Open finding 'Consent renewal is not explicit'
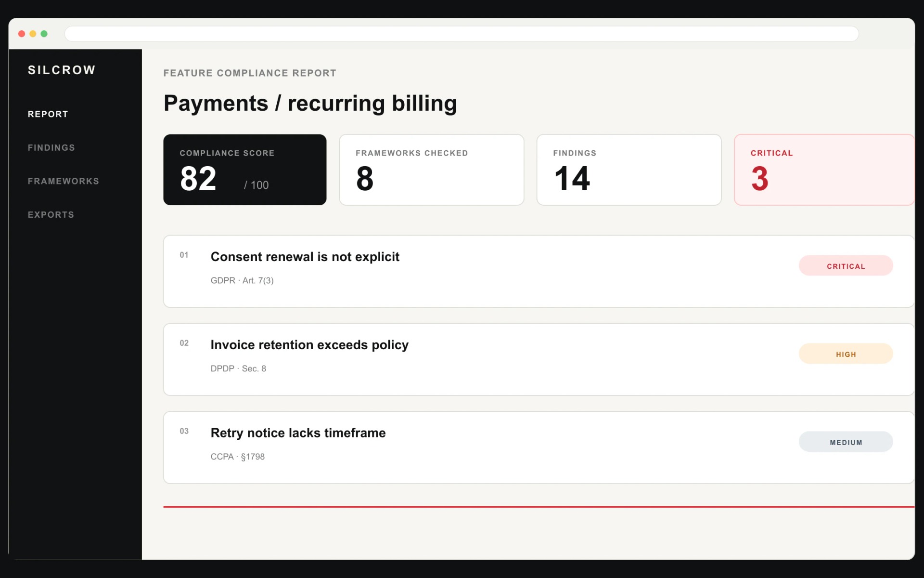 tap(539, 271)
